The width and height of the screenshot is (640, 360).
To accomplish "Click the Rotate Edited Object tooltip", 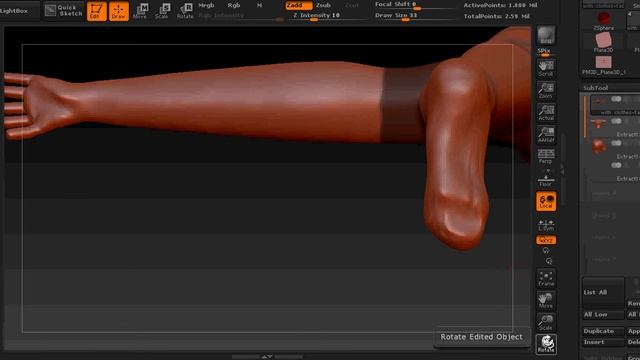I will pyautogui.click(x=481, y=337).
